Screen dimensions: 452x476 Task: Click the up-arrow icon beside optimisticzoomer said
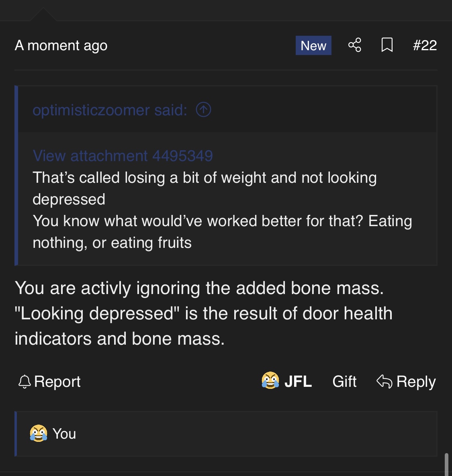pyautogui.click(x=203, y=110)
